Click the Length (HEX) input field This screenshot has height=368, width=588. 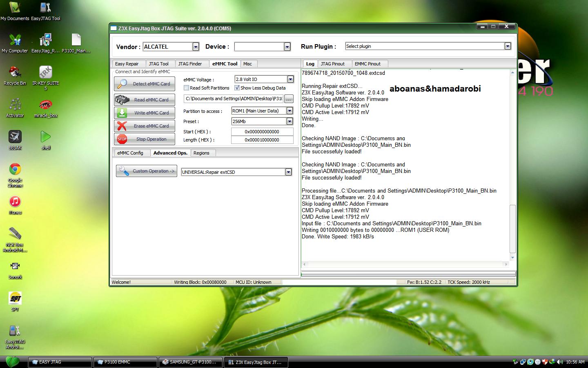262,140
